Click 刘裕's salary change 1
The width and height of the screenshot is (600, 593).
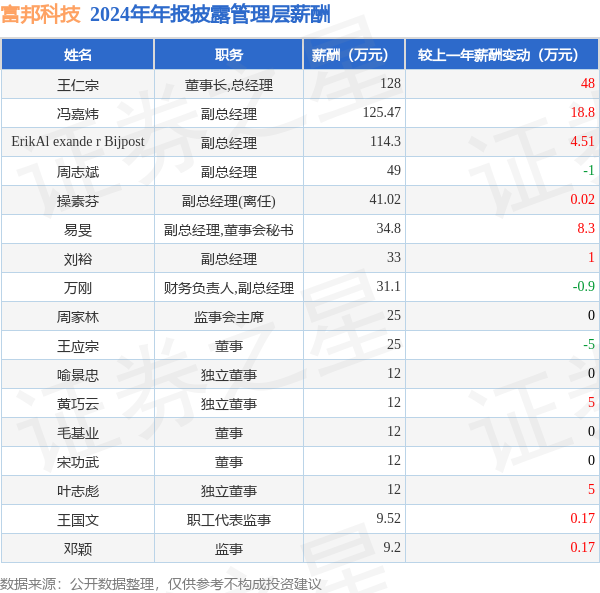(x=592, y=257)
